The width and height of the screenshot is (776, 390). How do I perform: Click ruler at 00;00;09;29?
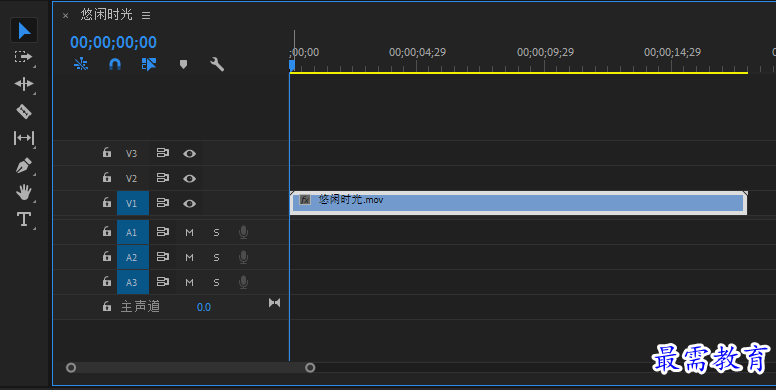click(545, 52)
